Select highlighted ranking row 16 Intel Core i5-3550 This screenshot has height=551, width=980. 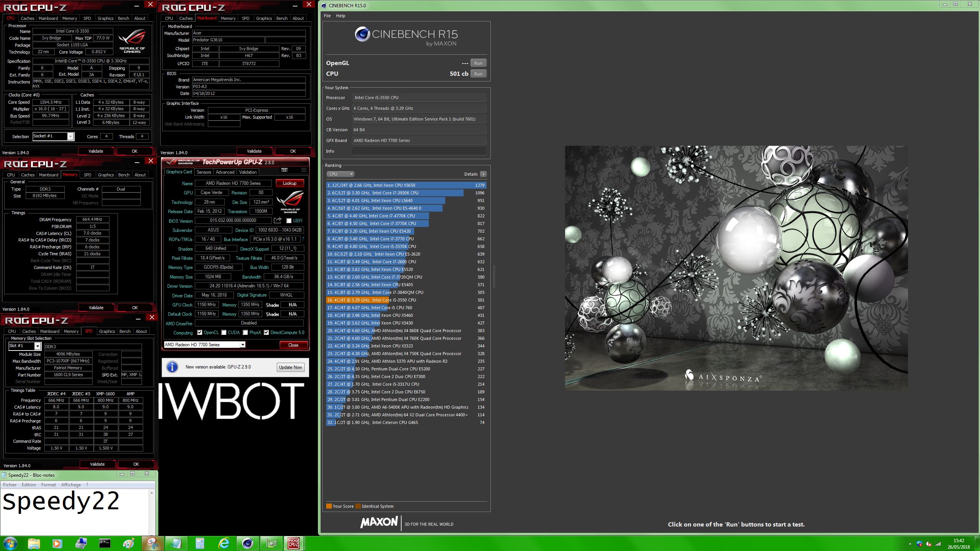coord(406,300)
